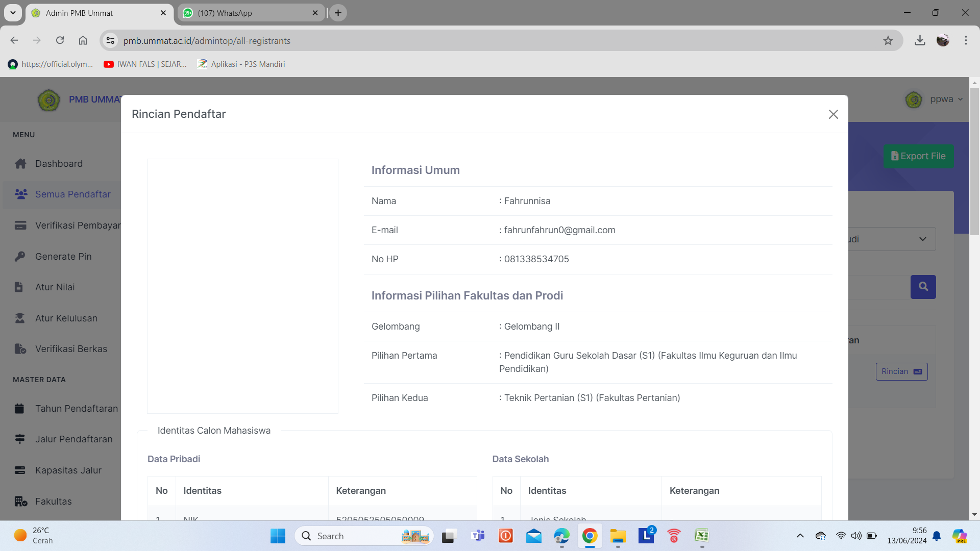Click the Atur Kelulusan graduate icon
This screenshot has width=980, height=551.
coord(20,318)
